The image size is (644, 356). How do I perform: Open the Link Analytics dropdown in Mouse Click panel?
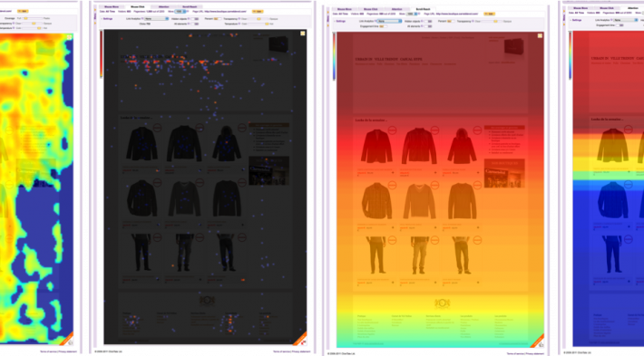157,18
